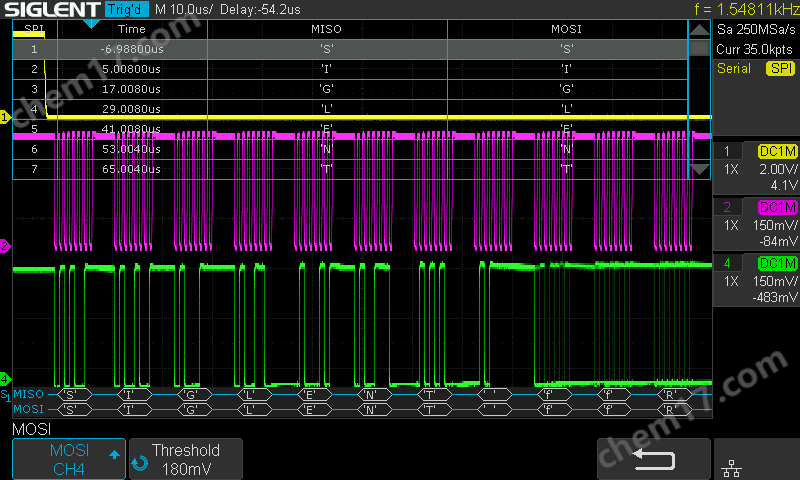Select the Threshold 180mV knob setting
800x480 pixels.
(x=186, y=459)
